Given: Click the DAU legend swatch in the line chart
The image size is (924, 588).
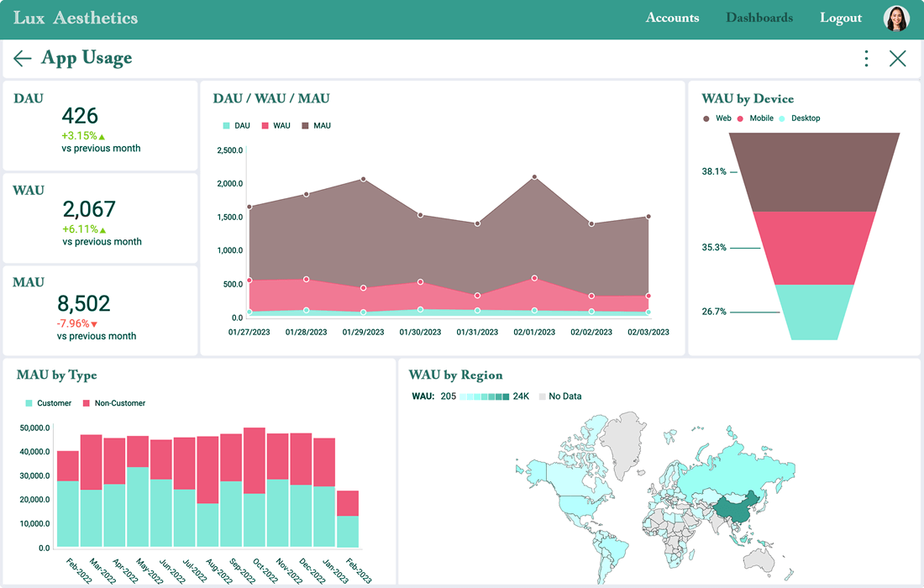Looking at the screenshot, I should tap(225, 125).
